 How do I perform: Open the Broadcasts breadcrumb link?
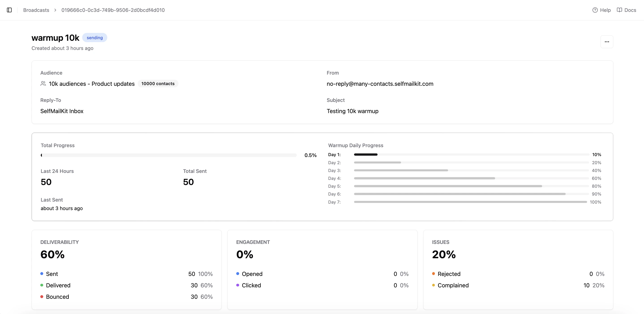pyautogui.click(x=36, y=10)
